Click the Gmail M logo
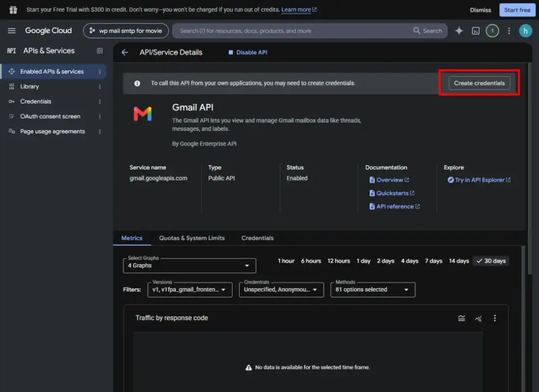 pyautogui.click(x=143, y=114)
